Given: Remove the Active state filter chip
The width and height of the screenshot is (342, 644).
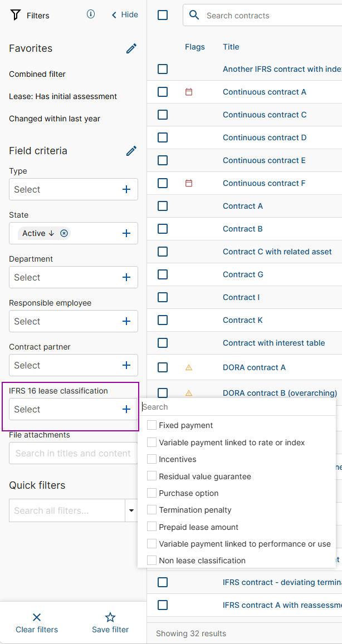Looking at the screenshot, I should tap(64, 233).
